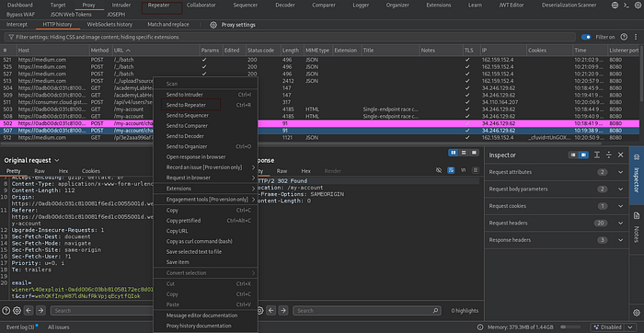
Task: Select combined tabs layout icon
Action: click(474, 153)
